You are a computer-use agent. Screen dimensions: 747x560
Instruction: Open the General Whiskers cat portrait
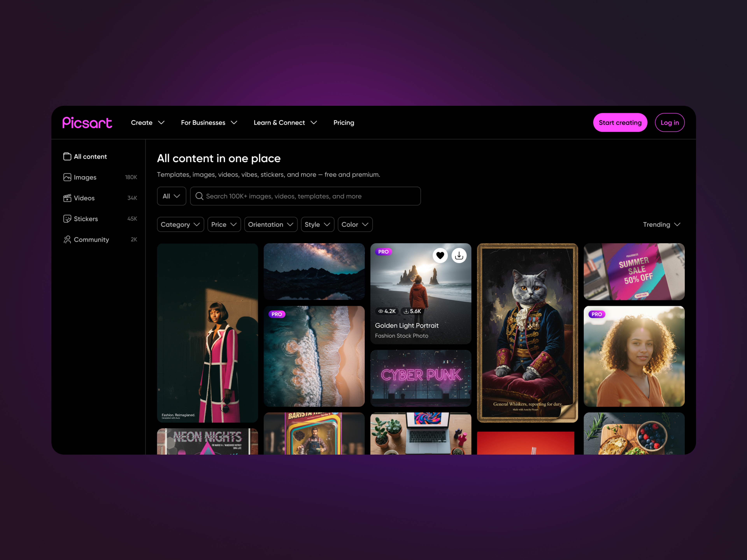527,333
